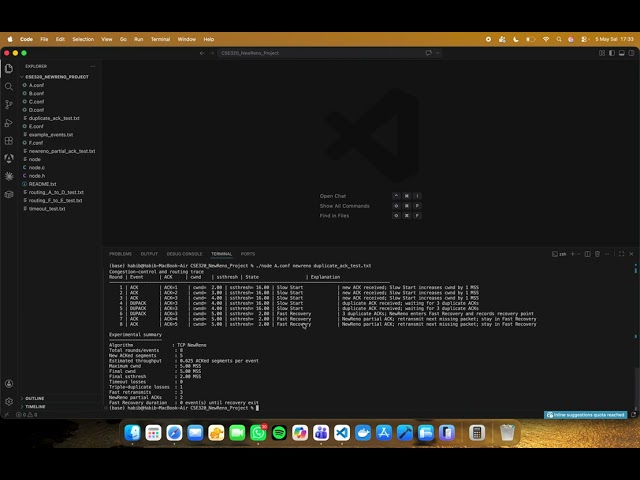This screenshot has width=640, height=480.
Task: Open the launch profile dropdown next to plus
Action: (x=579, y=254)
